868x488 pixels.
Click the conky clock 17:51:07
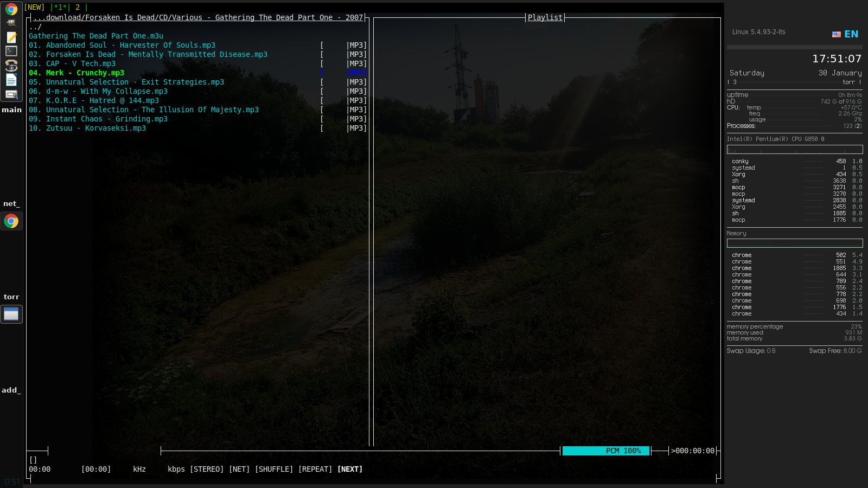pyautogui.click(x=837, y=59)
